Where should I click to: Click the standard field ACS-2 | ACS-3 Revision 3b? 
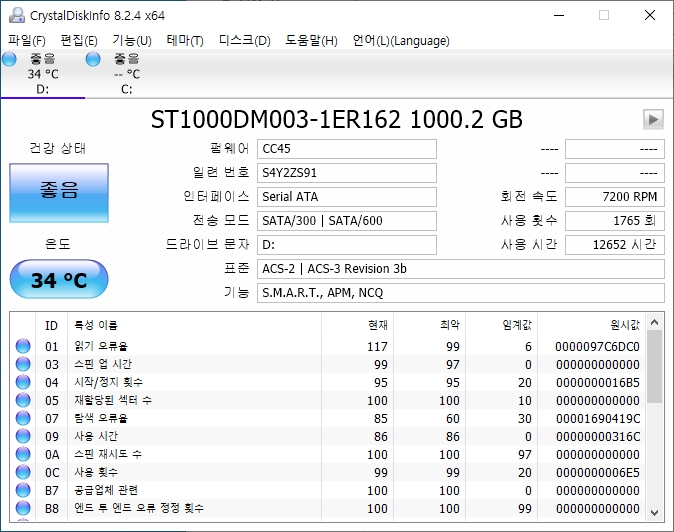[461, 269]
